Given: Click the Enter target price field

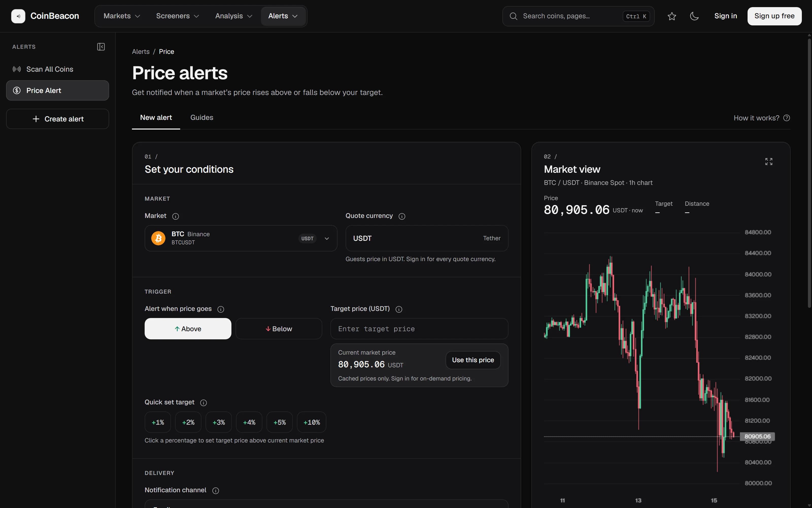Looking at the screenshot, I should [419, 329].
